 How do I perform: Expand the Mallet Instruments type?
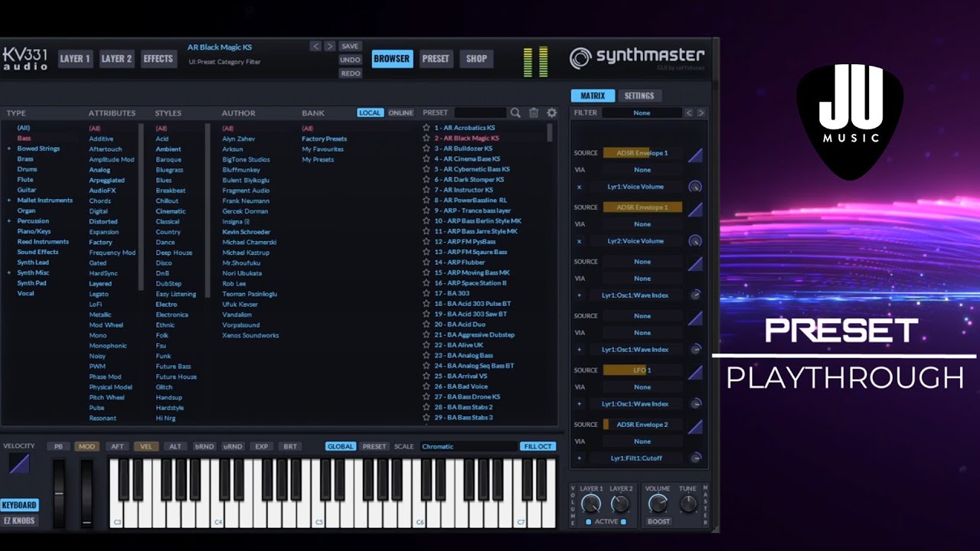(x=9, y=201)
